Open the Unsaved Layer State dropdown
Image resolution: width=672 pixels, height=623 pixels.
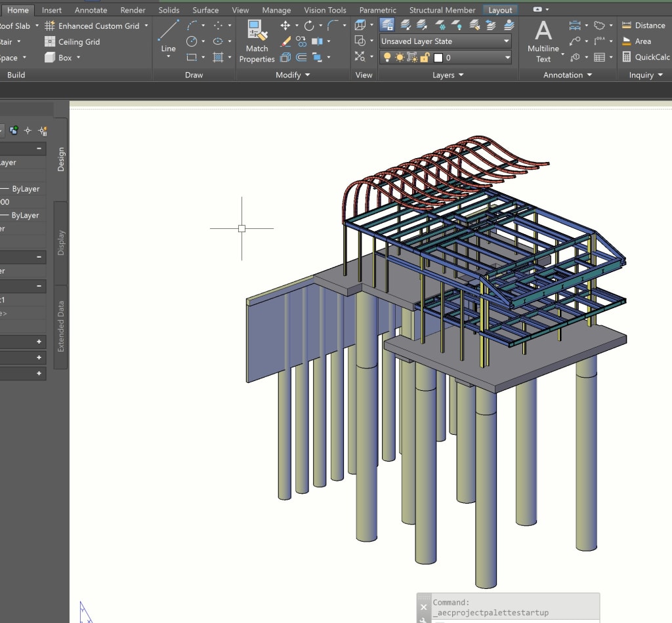coord(505,41)
